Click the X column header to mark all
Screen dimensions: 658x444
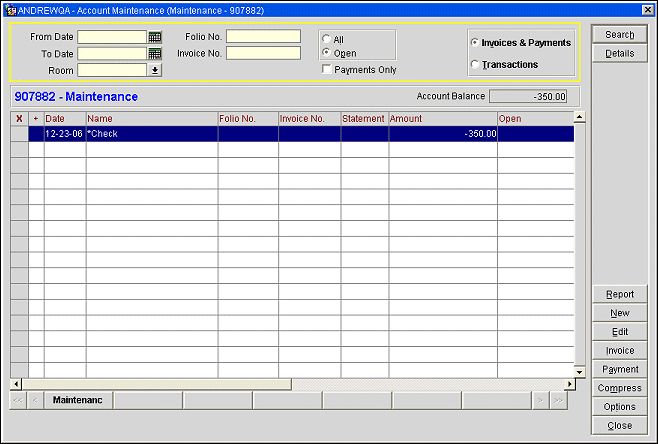click(x=19, y=118)
